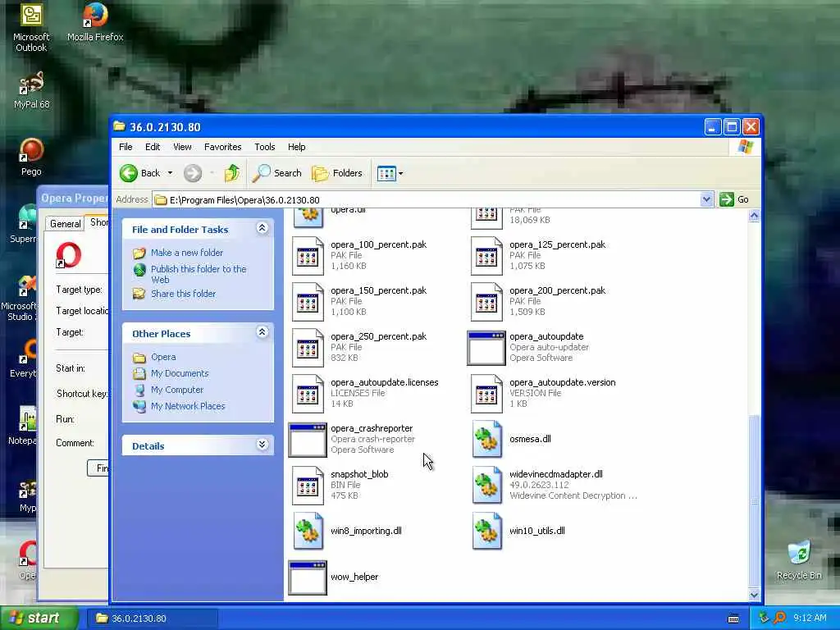The image size is (840, 630).
Task: Open Search pane from toolbar
Action: 277,173
